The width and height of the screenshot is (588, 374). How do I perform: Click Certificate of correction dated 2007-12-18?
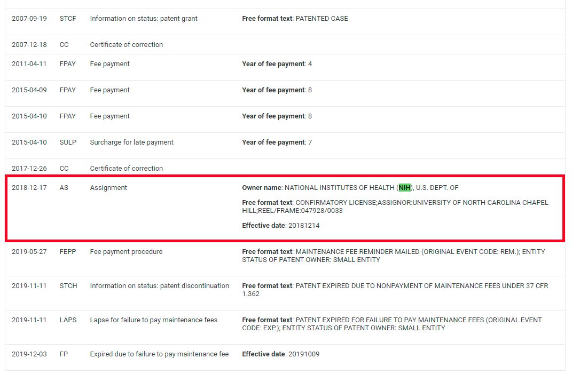[127, 45]
